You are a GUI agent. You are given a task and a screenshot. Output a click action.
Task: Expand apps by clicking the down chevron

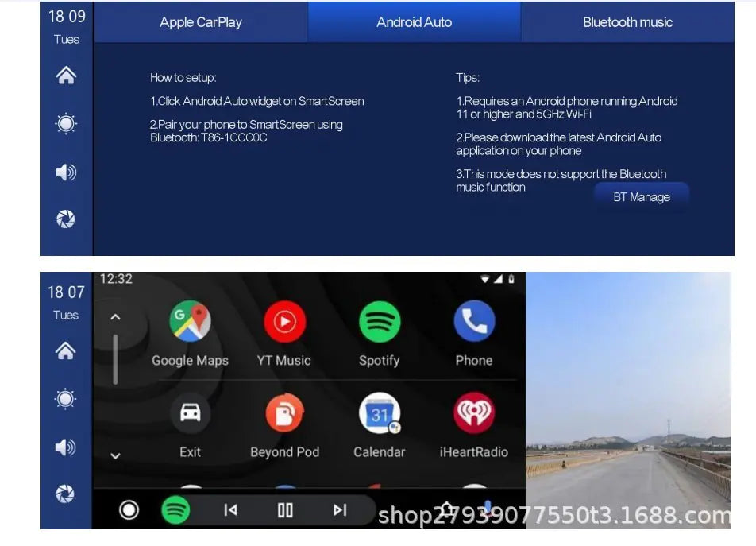pyautogui.click(x=116, y=457)
